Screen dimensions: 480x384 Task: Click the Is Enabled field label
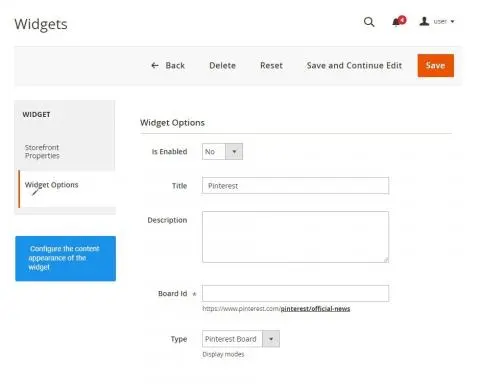click(169, 152)
